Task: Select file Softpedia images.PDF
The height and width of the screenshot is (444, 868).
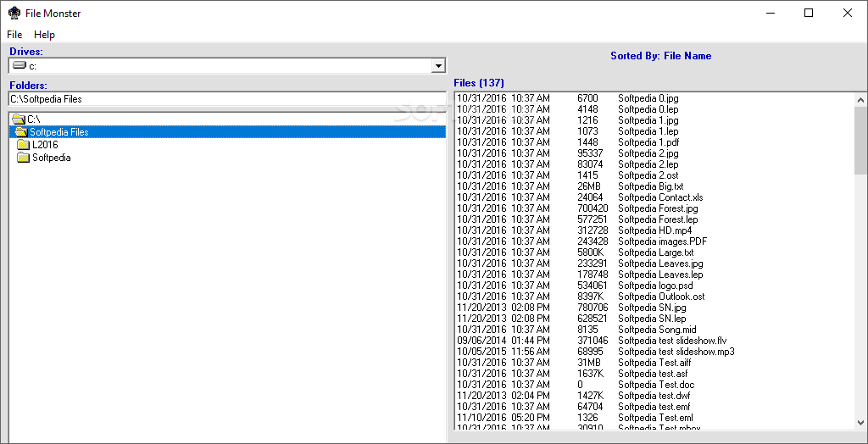Action: click(x=663, y=241)
